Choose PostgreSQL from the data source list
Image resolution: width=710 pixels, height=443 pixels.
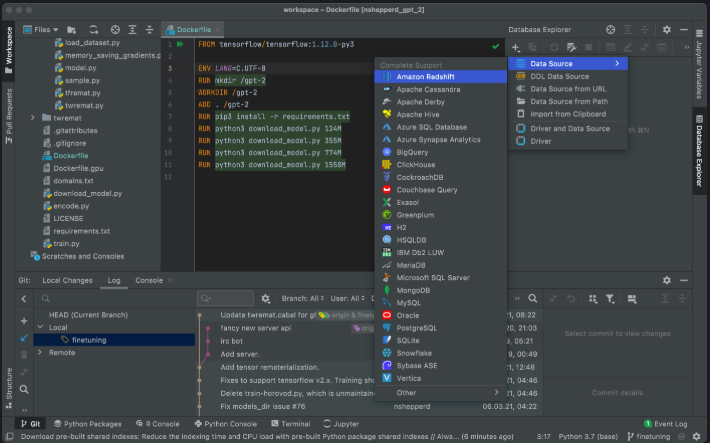tap(441, 328)
